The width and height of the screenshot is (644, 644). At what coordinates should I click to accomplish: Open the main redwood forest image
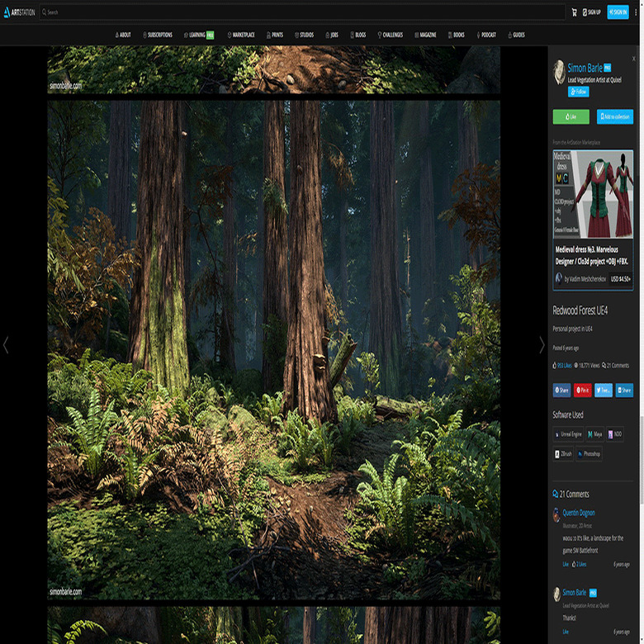pyautogui.click(x=273, y=350)
